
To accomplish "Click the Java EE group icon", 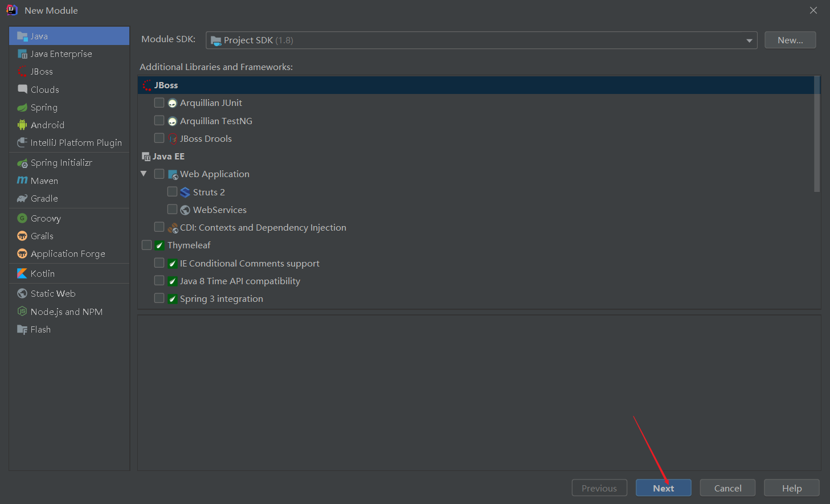I will point(146,157).
